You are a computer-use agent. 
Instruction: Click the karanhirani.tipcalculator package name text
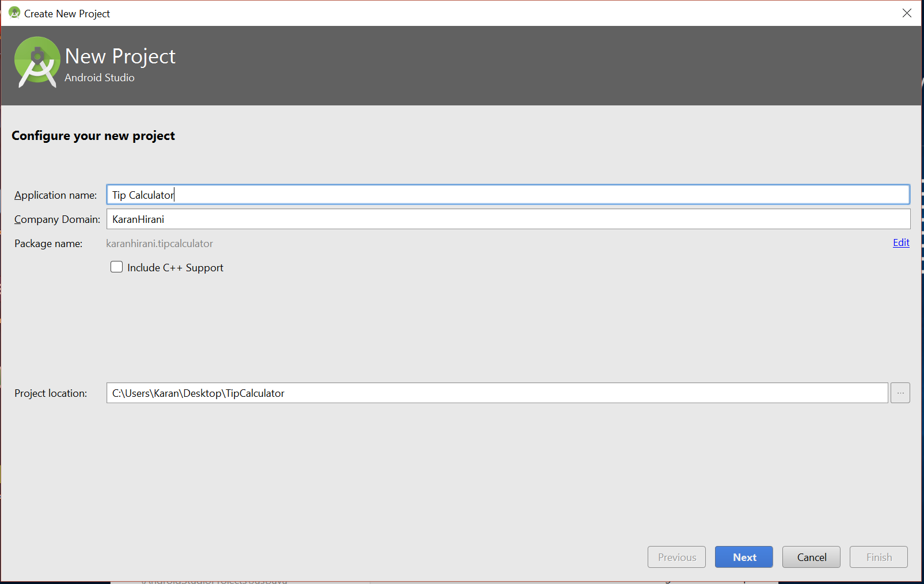coord(159,244)
